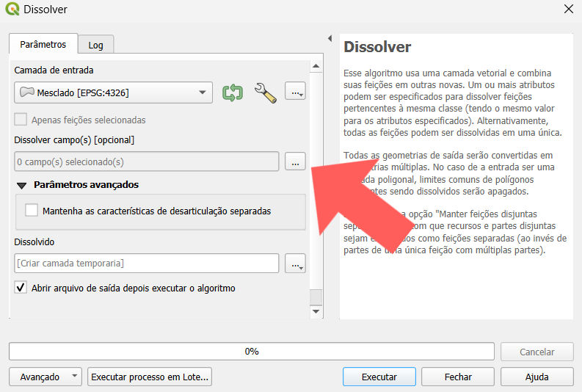The height and width of the screenshot is (392, 582).
Task: Click the Criar camada temporaria output field
Action: coord(147,264)
